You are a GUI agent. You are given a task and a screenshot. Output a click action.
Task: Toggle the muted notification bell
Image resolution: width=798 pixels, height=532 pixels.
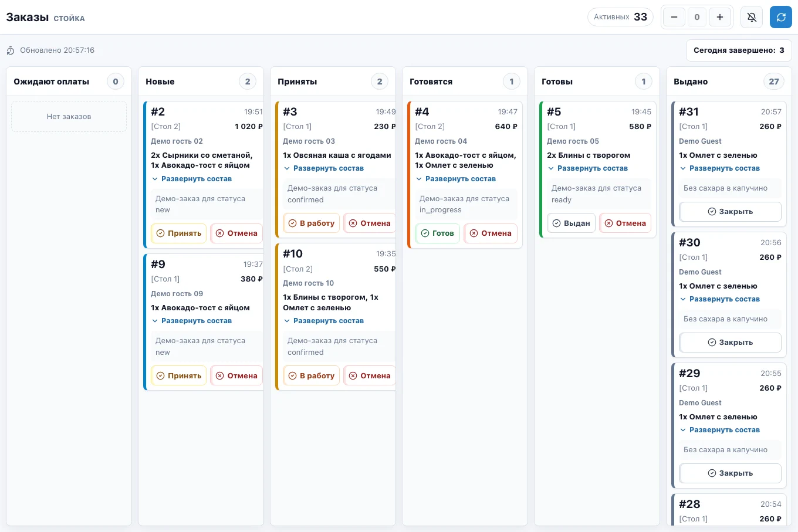tap(752, 17)
